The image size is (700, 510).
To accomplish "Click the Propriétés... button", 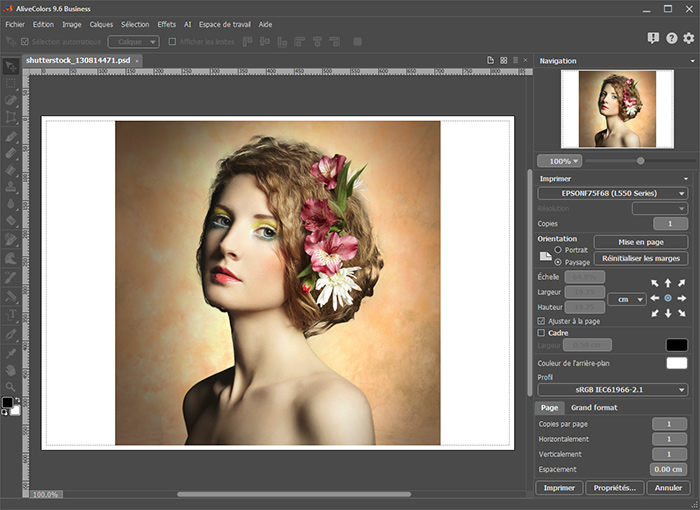I will click(x=614, y=488).
